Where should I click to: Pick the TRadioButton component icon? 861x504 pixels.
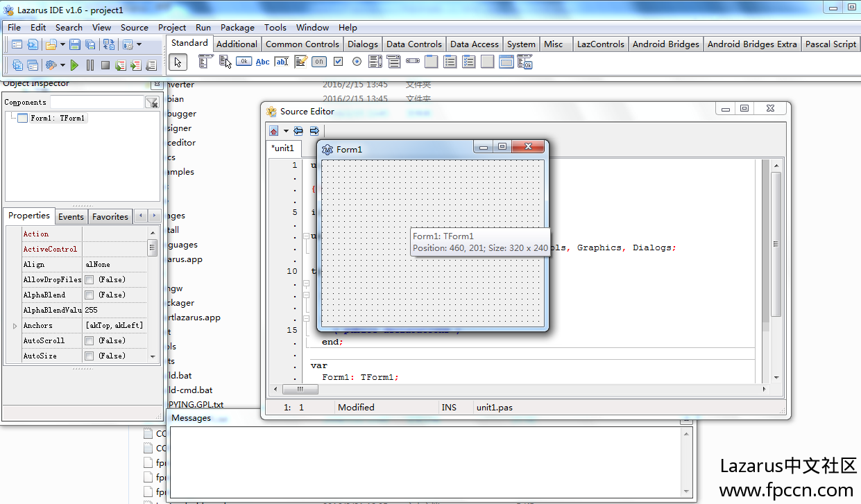[x=357, y=62]
